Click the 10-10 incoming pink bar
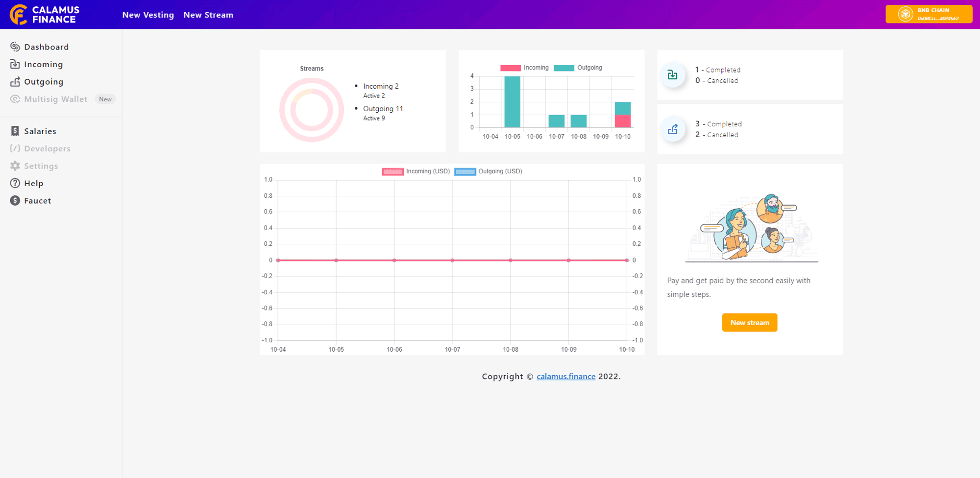The height and width of the screenshot is (478, 980). pyautogui.click(x=623, y=121)
